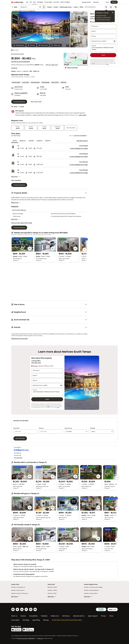Open the Get moving quotes link
The image size is (129, 644).
coord(17,54)
